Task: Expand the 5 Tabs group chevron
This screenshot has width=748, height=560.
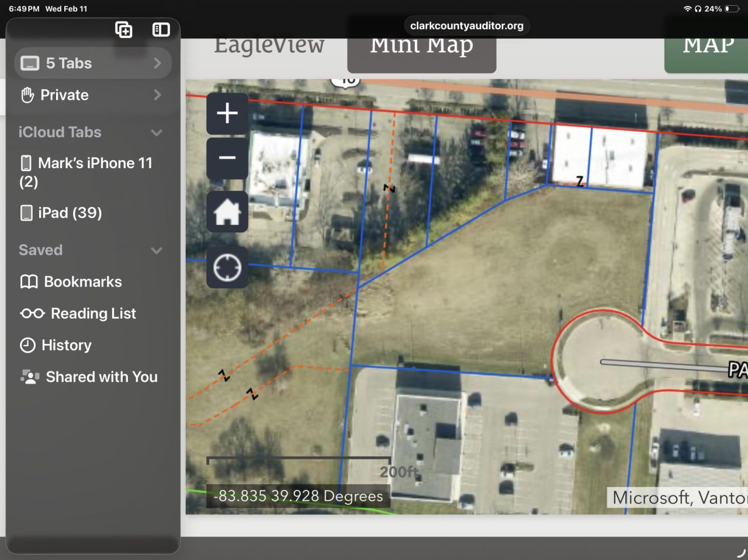Action: 157,63
